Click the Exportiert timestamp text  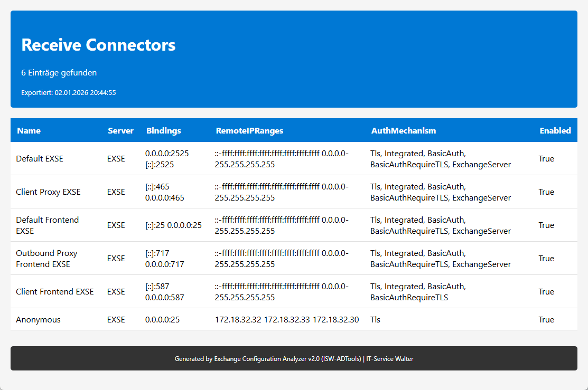point(68,93)
